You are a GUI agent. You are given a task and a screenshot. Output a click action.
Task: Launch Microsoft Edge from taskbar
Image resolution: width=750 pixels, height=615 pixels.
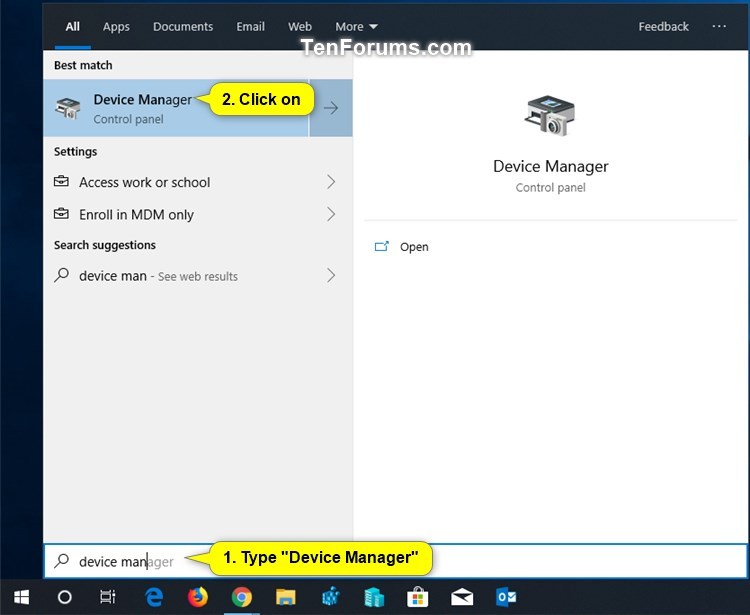[154, 597]
